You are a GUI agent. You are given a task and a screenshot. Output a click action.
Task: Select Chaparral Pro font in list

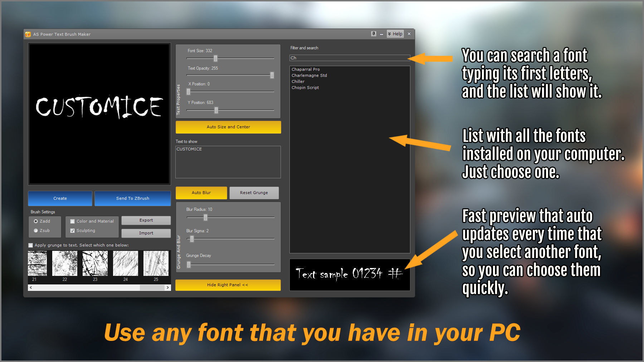pyautogui.click(x=306, y=69)
